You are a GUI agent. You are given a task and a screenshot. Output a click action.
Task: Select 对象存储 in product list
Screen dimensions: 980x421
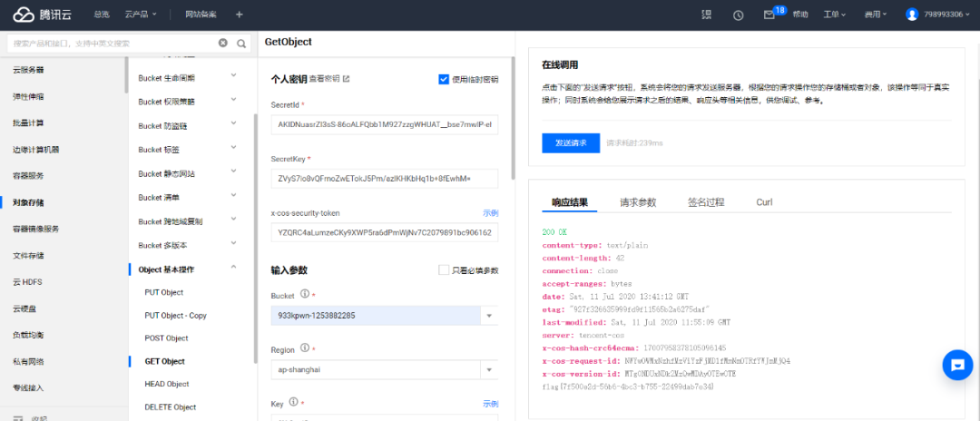pyautogui.click(x=28, y=202)
